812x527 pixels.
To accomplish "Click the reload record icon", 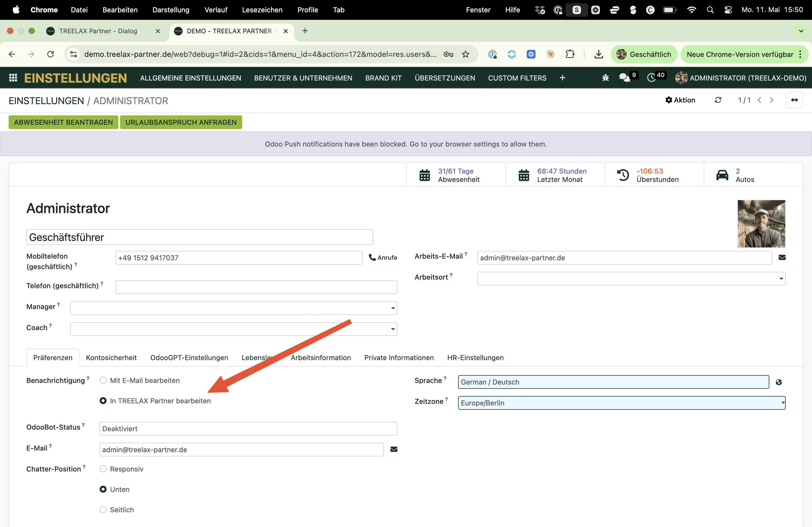I will [x=718, y=100].
